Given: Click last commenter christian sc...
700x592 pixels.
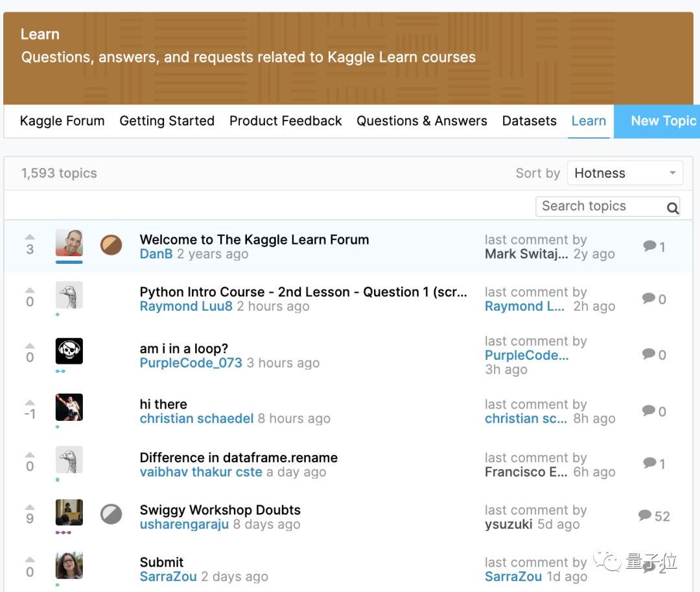Looking at the screenshot, I should coord(526,418).
